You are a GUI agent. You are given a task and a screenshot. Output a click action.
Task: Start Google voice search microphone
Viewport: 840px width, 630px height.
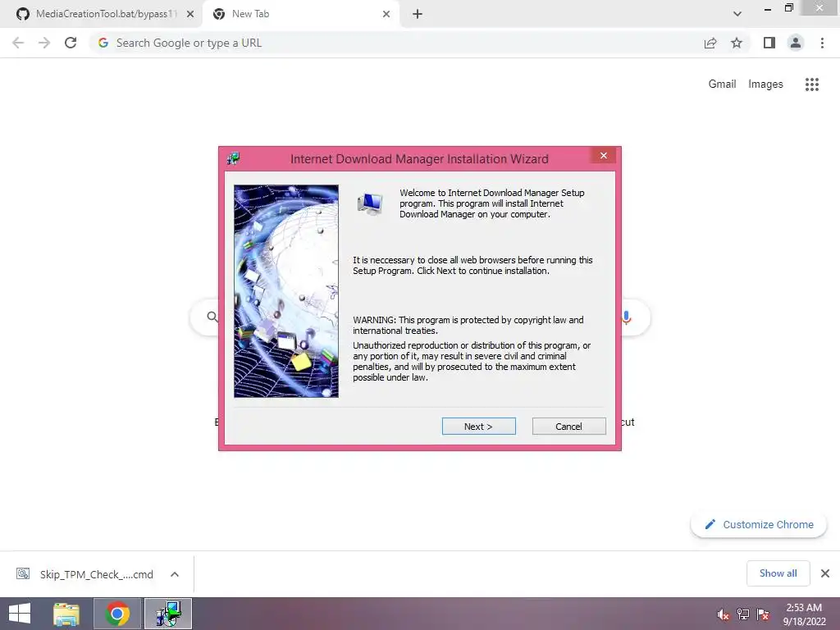626,317
